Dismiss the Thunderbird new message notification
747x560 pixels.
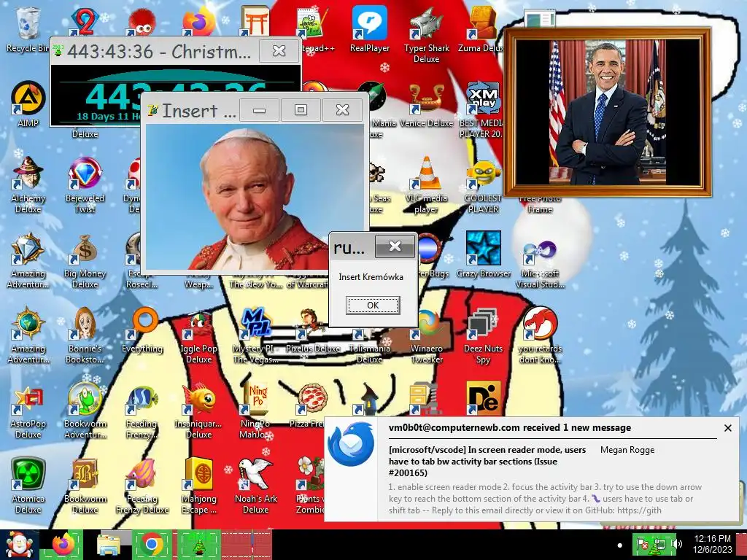(x=727, y=428)
